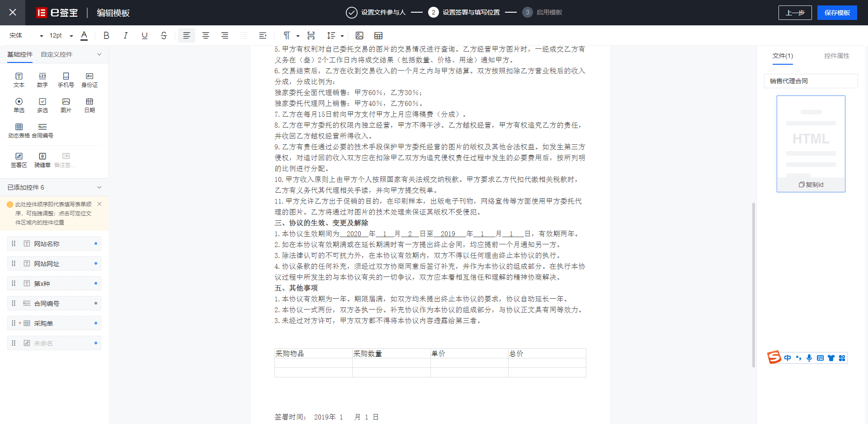Image resolution: width=868 pixels, height=424 pixels.
Task: Click the line spacing icon
Action: pyautogui.click(x=331, y=35)
